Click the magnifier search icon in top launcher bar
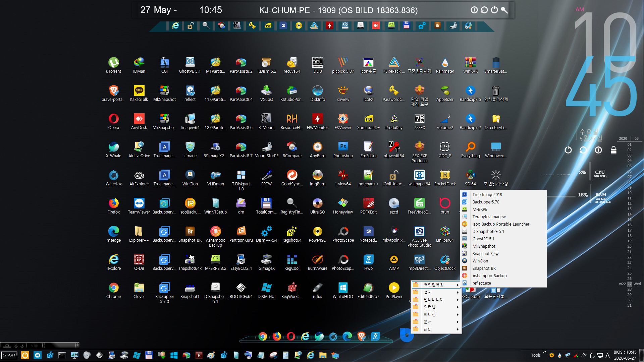This screenshot has width=644, height=362. point(206,25)
